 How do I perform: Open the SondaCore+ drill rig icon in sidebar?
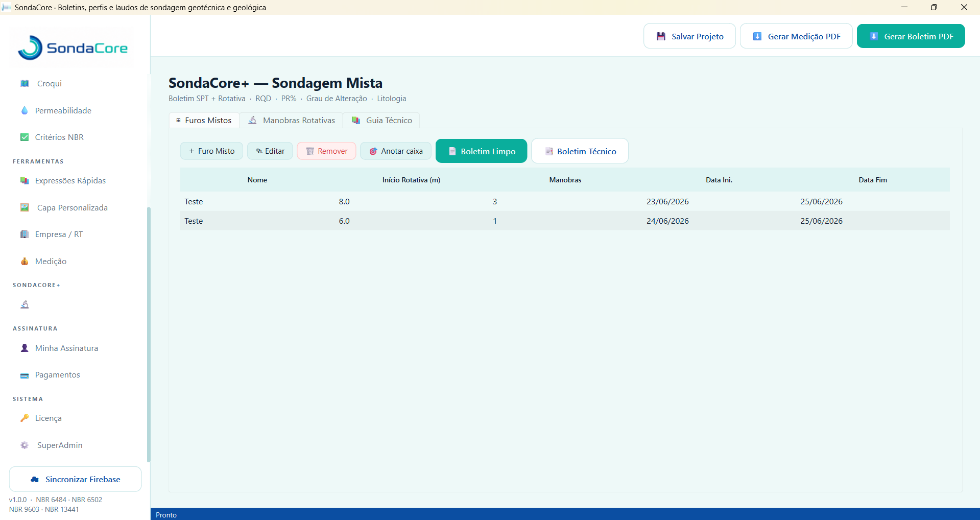[x=25, y=304]
